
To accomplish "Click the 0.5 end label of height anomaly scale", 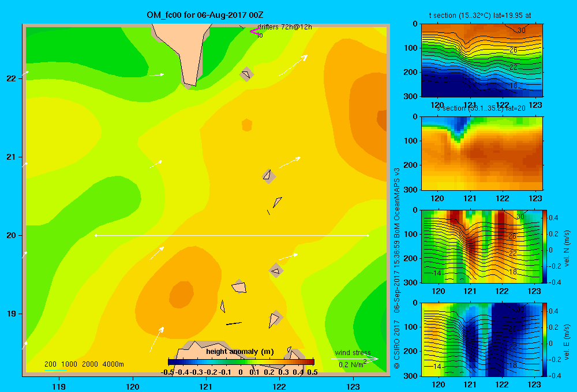I will pyautogui.click(x=312, y=372).
